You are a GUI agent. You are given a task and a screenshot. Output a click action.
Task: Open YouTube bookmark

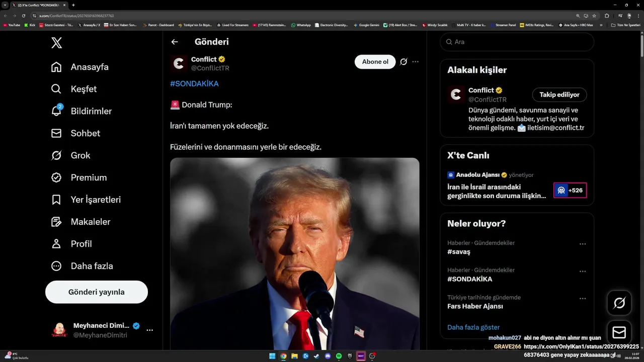pyautogui.click(x=12, y=25)
